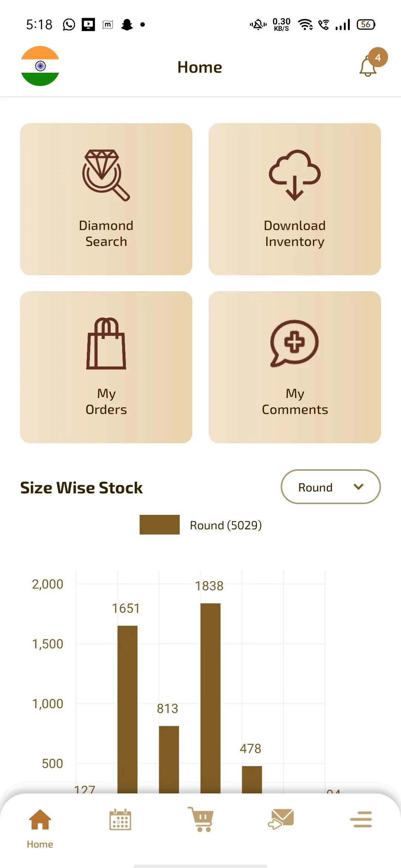Open the Round shape dropdown
This screenshot has width=401, height=868.
point(330,487)
